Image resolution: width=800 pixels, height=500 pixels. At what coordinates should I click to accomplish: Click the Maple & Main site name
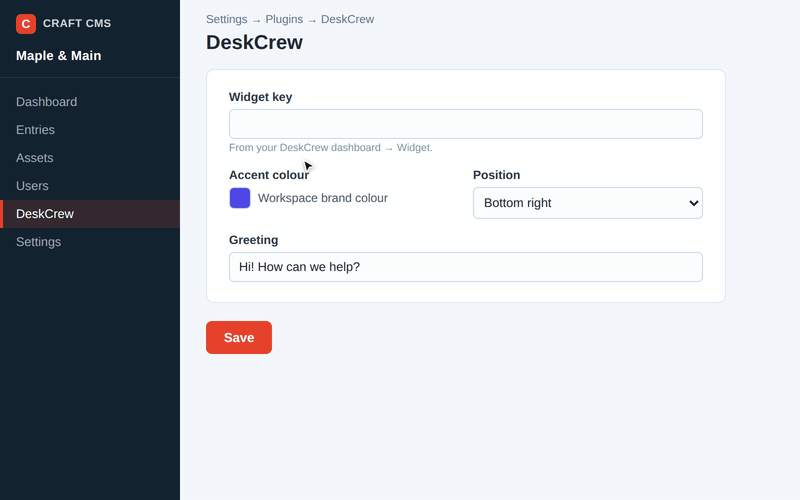point(59,56)
